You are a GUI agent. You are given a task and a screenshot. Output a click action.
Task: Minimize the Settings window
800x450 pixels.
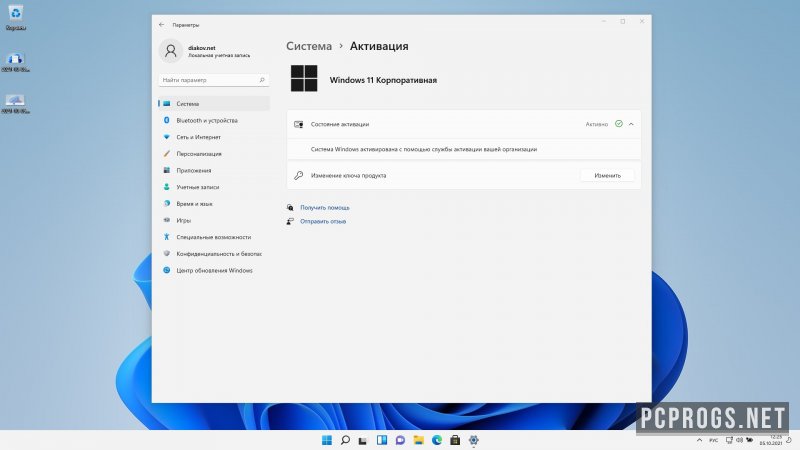click(604, 21)
